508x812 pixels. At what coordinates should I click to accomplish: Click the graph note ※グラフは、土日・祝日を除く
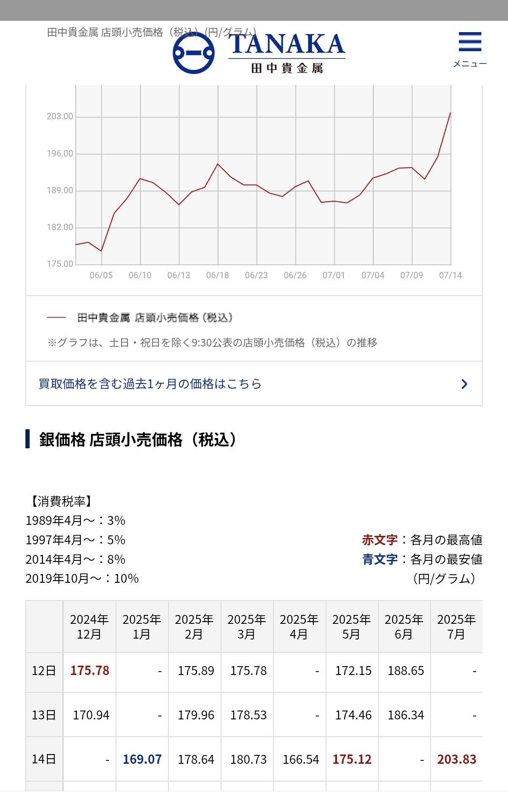pyautogui.click(x=212, y=343)
